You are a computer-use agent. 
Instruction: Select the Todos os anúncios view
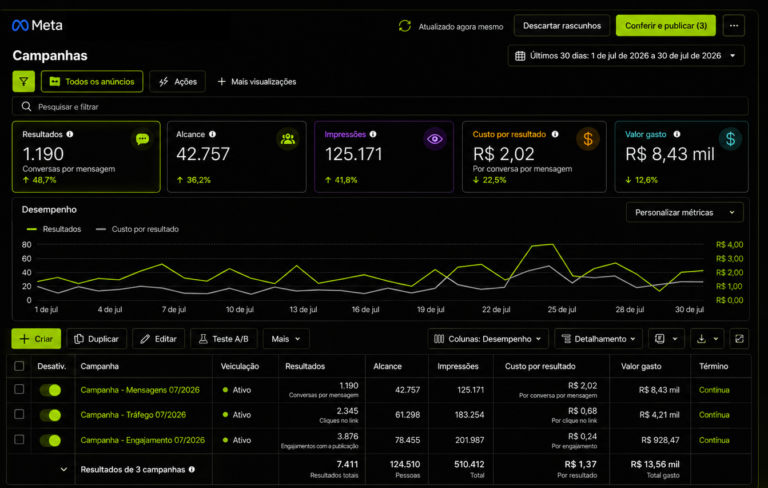coord(92,81)
